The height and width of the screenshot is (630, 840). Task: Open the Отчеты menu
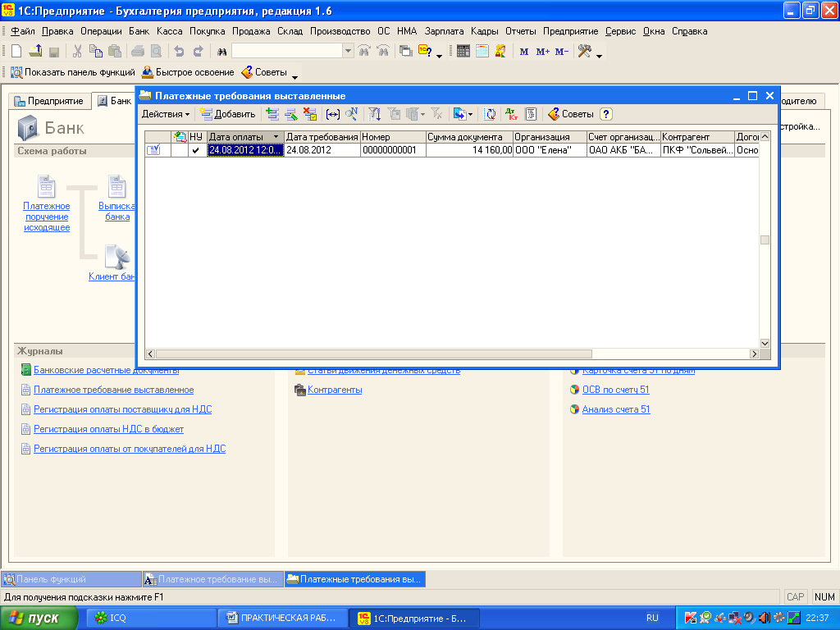(x=521, y=31)
